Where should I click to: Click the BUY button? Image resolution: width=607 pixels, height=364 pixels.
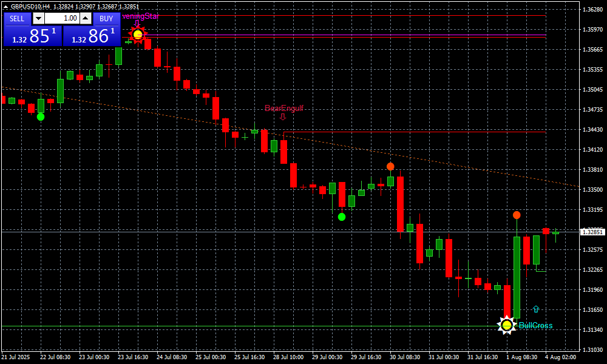pyautogui.click(x=106, y=19)
